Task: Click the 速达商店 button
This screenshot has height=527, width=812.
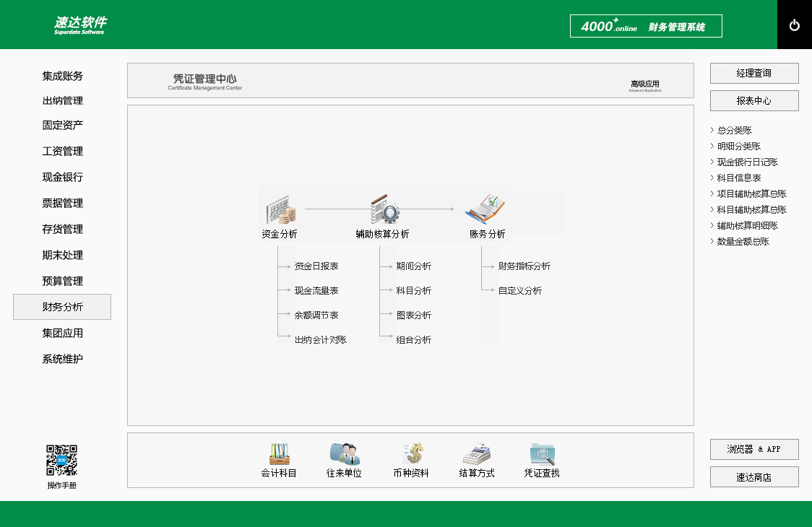Action: coord(754,477)
